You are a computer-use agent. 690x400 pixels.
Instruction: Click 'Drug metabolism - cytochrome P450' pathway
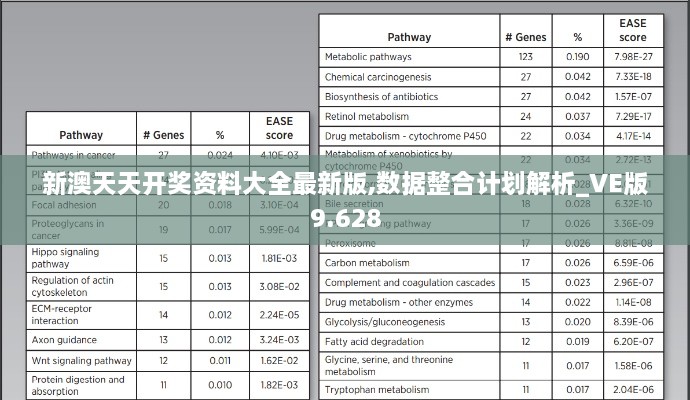(405, 136)
